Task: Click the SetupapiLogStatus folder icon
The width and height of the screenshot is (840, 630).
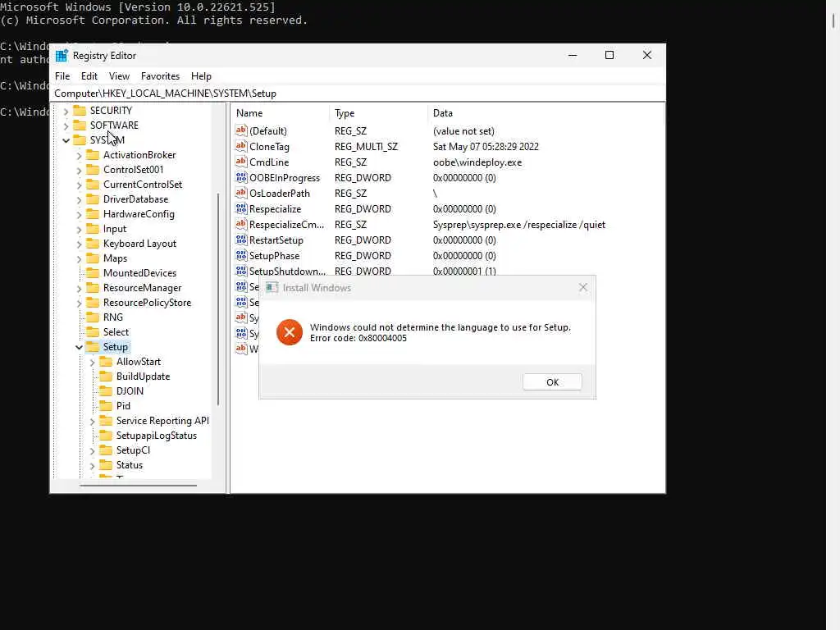Action: [106, 436]
